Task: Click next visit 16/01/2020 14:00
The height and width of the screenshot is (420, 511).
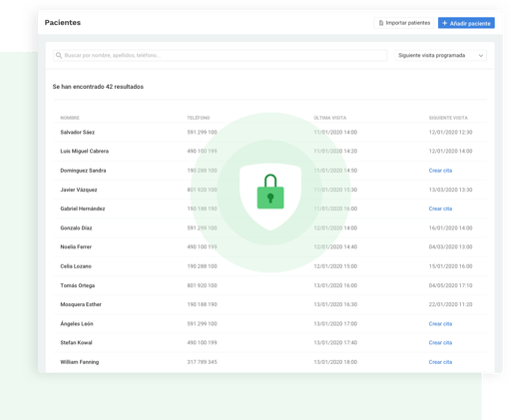Action: [450, 228]
